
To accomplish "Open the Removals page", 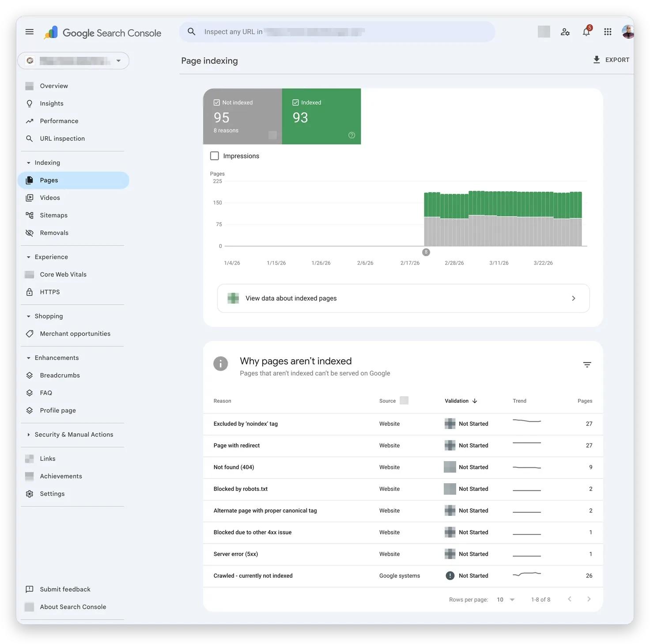I will tap(73, 233).
